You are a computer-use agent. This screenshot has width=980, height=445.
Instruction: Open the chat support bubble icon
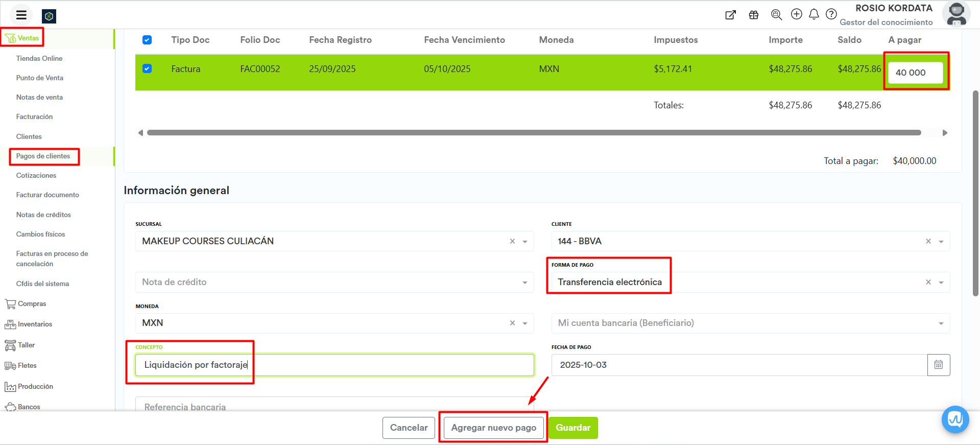tap(954, 419)
